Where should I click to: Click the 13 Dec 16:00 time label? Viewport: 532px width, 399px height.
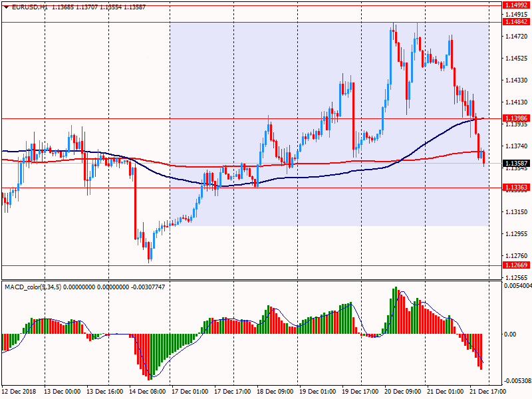tap(105, 392)
